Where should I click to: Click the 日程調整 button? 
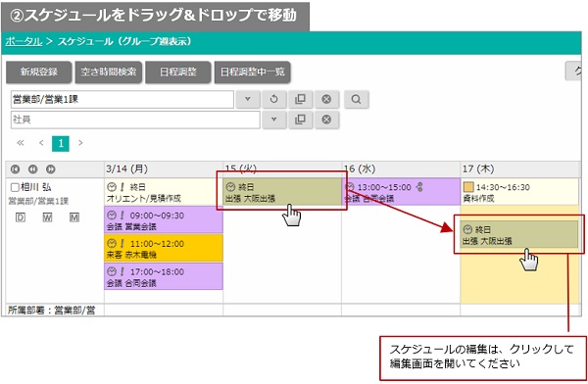pyautogui.click(x=177, y=72)
